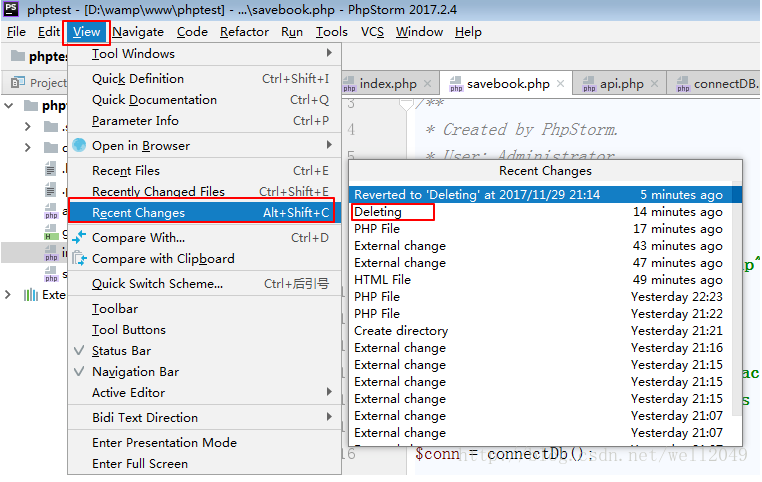Close the open View menu

pyautogui.click(x=87, y=32)
